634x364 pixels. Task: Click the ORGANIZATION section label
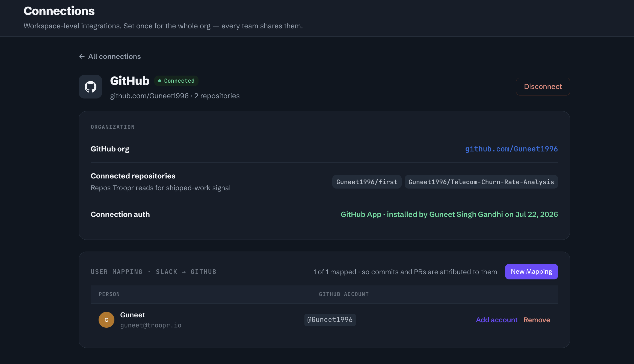point(112,127)
